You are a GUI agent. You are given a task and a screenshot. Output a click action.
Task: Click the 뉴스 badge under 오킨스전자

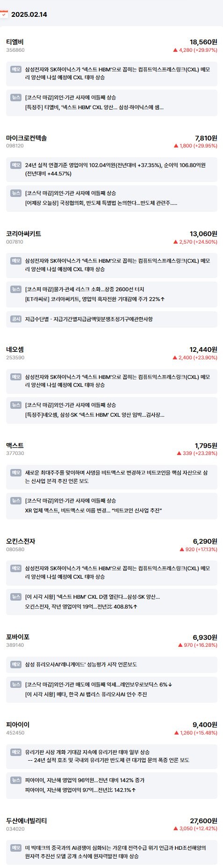[x=16, y=596]
